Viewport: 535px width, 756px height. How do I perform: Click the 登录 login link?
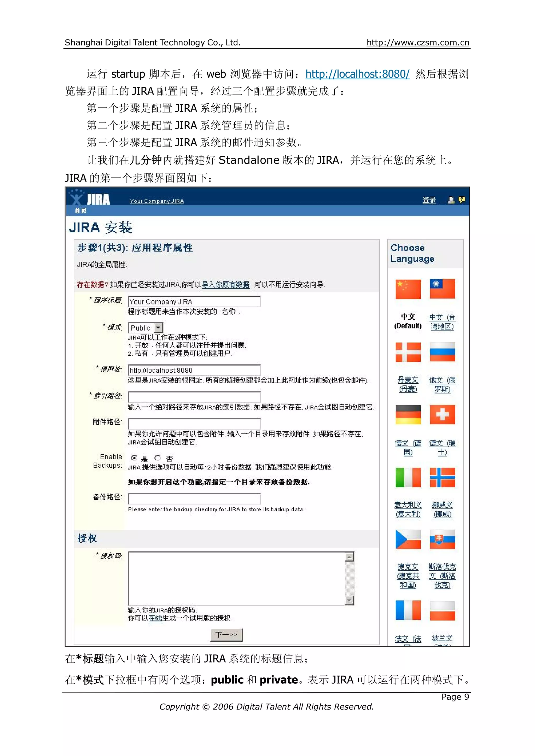[429, 200]
